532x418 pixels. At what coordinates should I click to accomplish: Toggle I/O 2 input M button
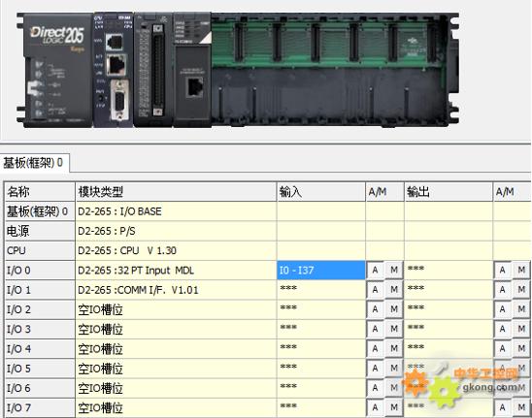tap(394, 309)
